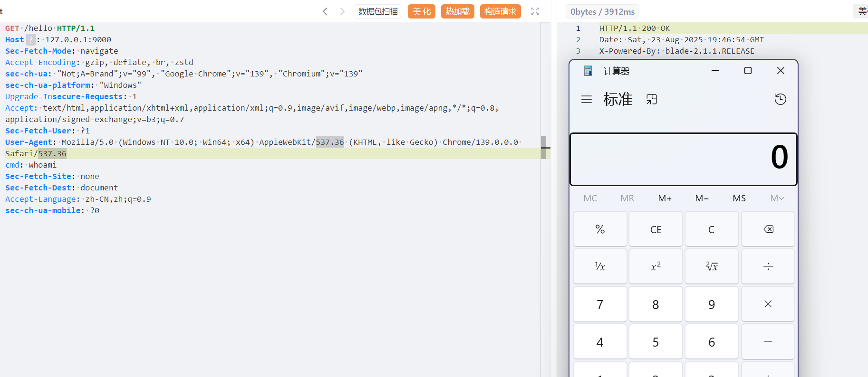The image size is (868, 377).
Task: Click the calculator multiply key
Action: click(768, 304)
